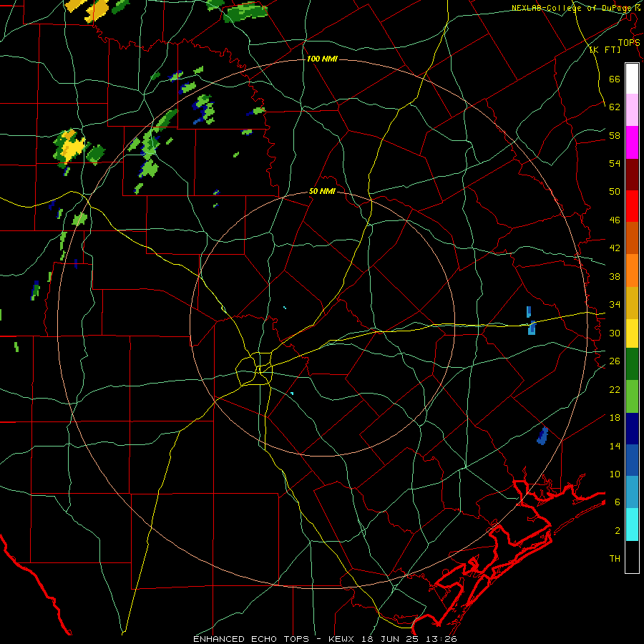This screenshot has height=644, width=644.
Task: Click the '[K FT]' units label
Action: (605, 50)
